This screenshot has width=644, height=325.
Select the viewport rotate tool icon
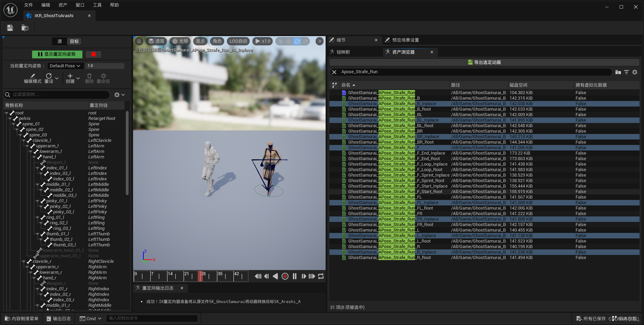pyautogui.click(x=297, y=41)
